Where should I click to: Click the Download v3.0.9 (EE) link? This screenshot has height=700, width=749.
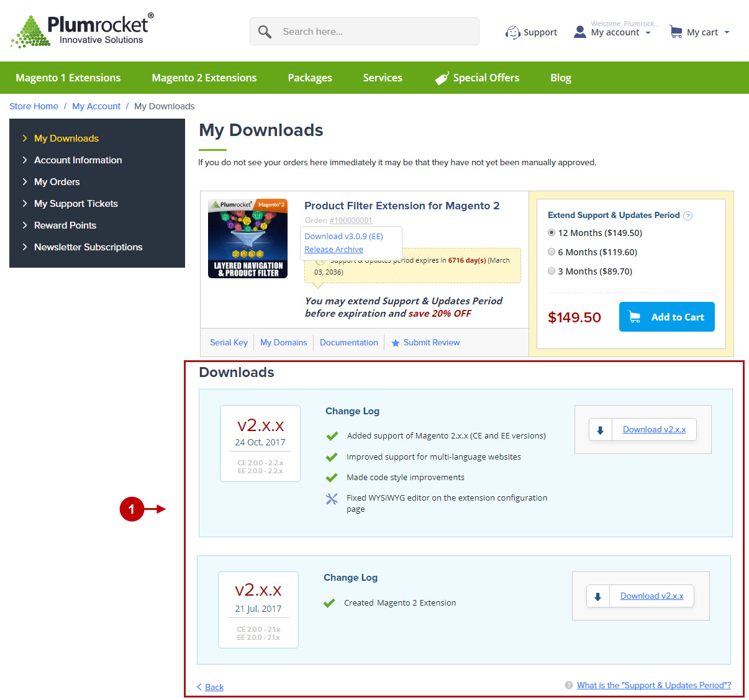pyautogui.click(x=343, y=237)
